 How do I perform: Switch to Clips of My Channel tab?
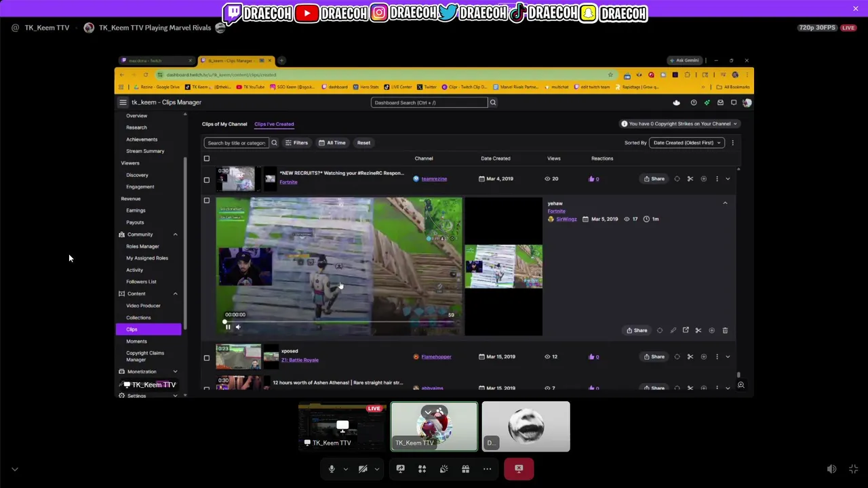[224, 124]
